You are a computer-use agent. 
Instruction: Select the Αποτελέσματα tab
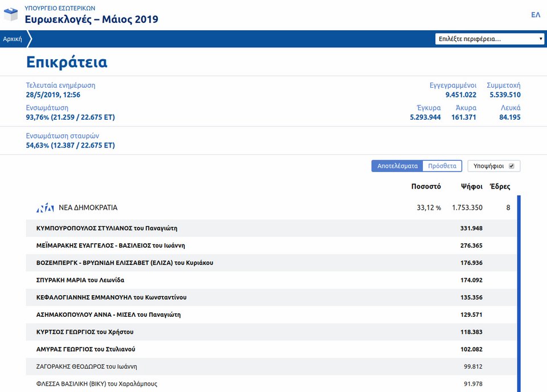397,166
